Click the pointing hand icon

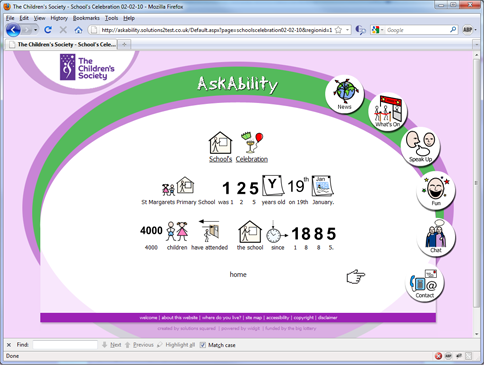point(356,276)
